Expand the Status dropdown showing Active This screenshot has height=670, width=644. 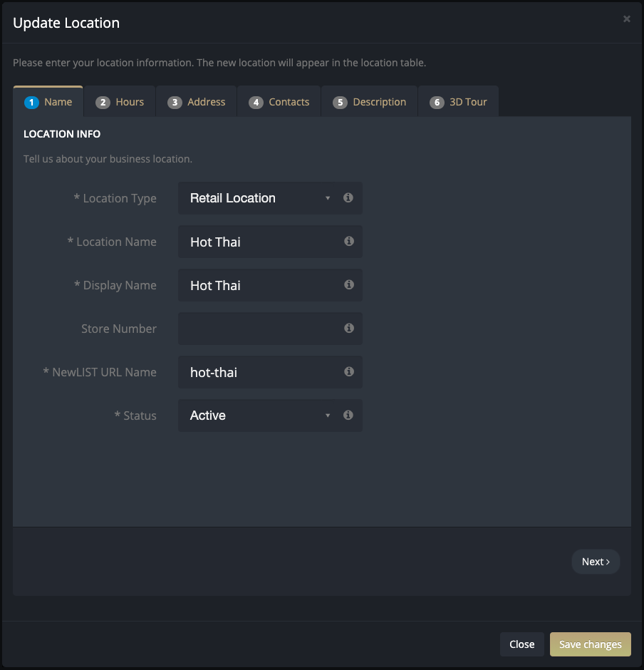point(260,416)
